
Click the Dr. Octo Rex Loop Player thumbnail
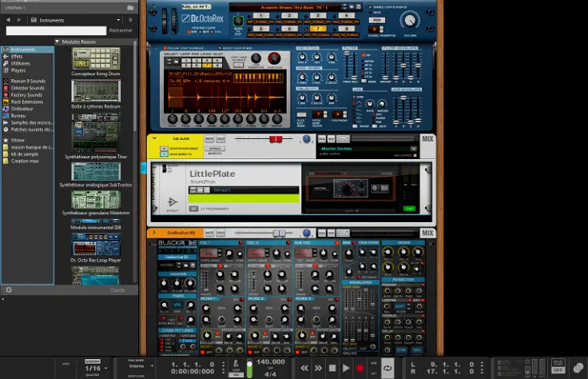tap(96, 243)
